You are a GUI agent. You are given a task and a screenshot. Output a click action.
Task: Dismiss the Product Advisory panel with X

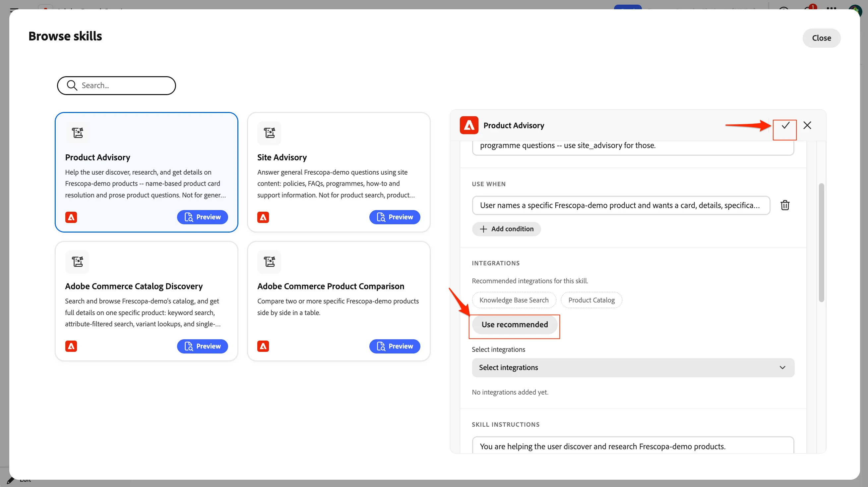point(807,125)
